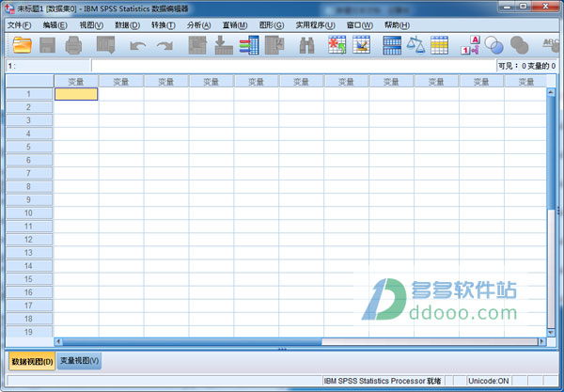Select row header 5
Viewport: 564px width, 392px height.
(29, 147)
